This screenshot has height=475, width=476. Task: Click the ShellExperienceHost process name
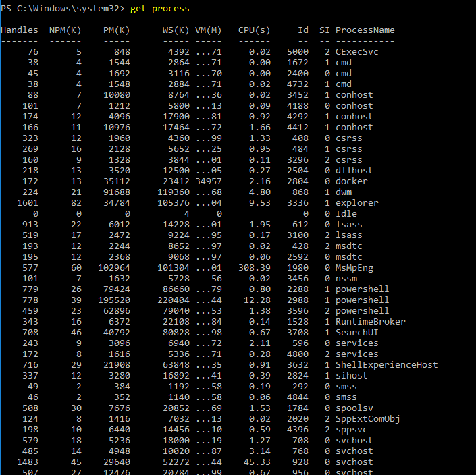[386, 365]
